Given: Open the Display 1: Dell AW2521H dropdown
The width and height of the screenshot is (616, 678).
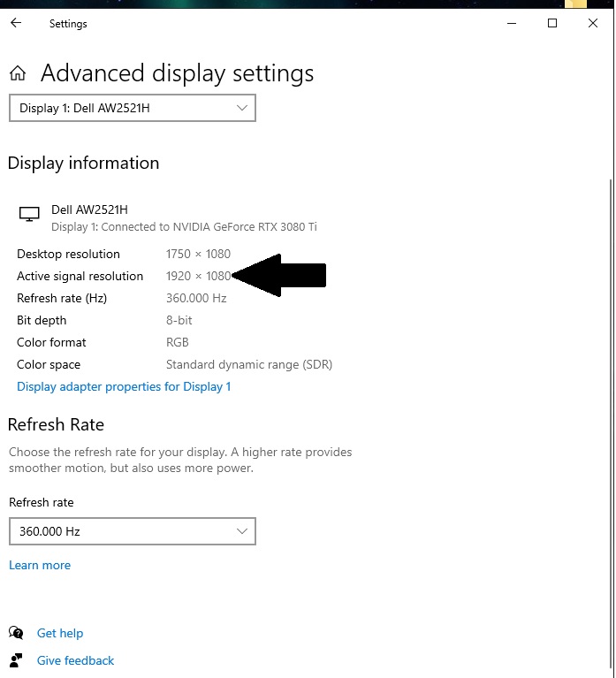Looking at the screenshot, I should click(132, 108).
